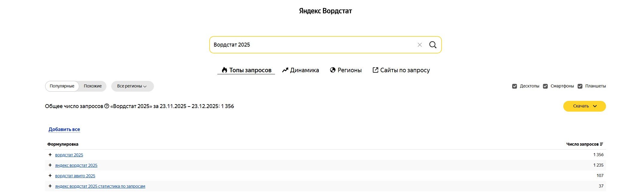
Task: Open the 'вордстат авито 2025' query link
Action: coord(75,176)
